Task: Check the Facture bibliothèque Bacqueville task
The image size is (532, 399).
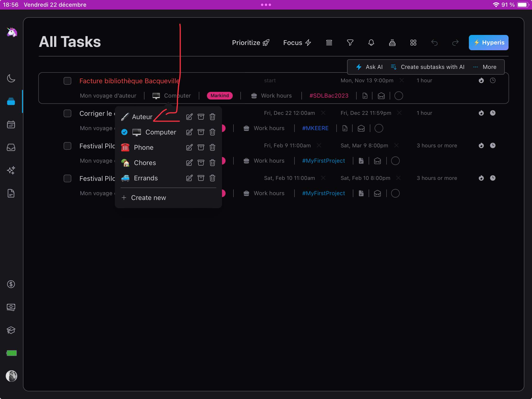Action: click(67, 81)
